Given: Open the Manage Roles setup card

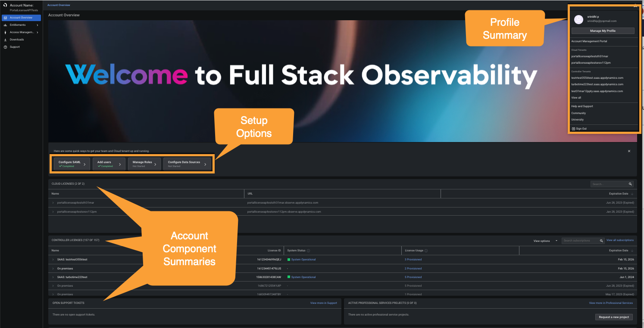Looking at the screenshot, I should point(144,164).
